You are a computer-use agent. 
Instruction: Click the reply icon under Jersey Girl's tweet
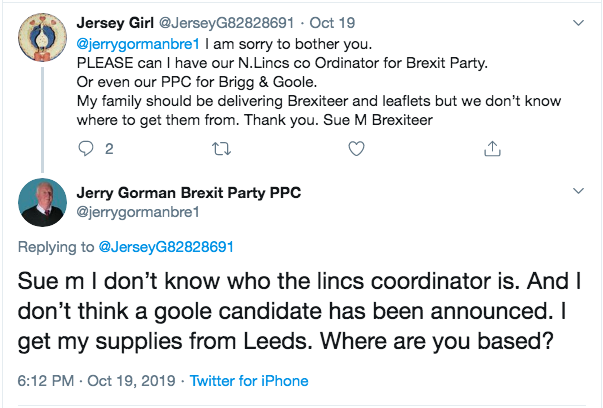pos(86,149)
